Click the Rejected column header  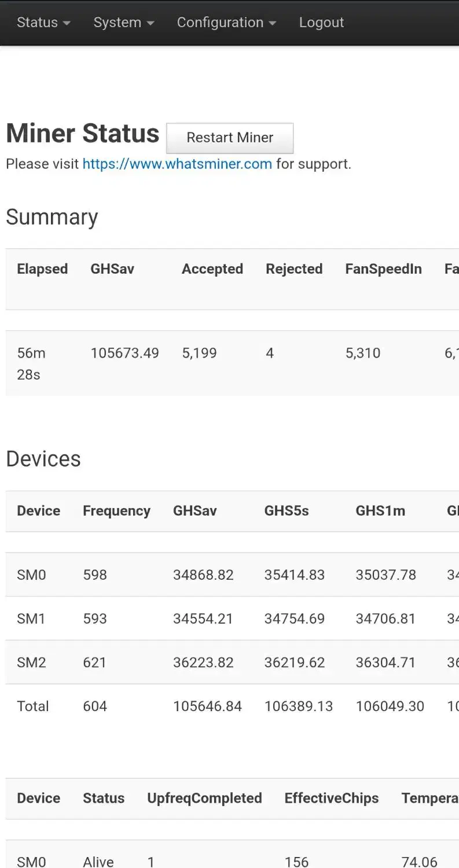294,269
